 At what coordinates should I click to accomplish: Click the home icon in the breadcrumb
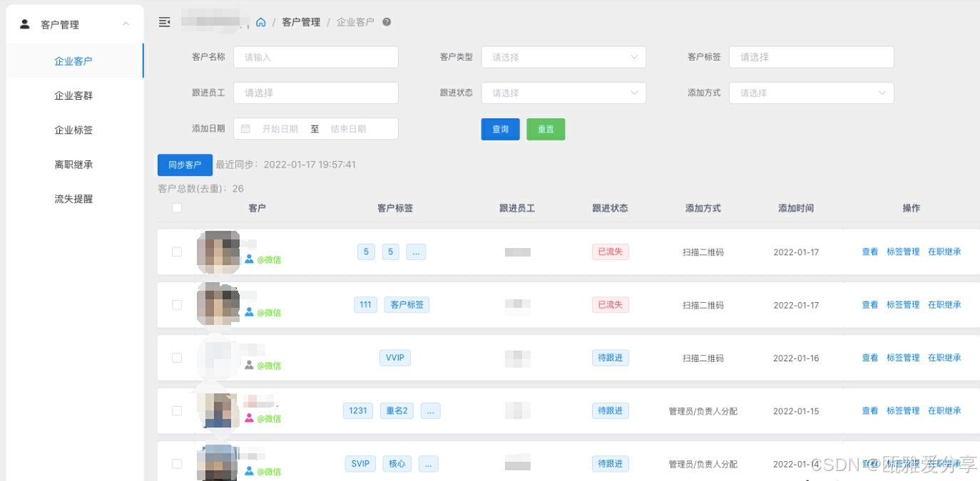click(x=261, y=22)
